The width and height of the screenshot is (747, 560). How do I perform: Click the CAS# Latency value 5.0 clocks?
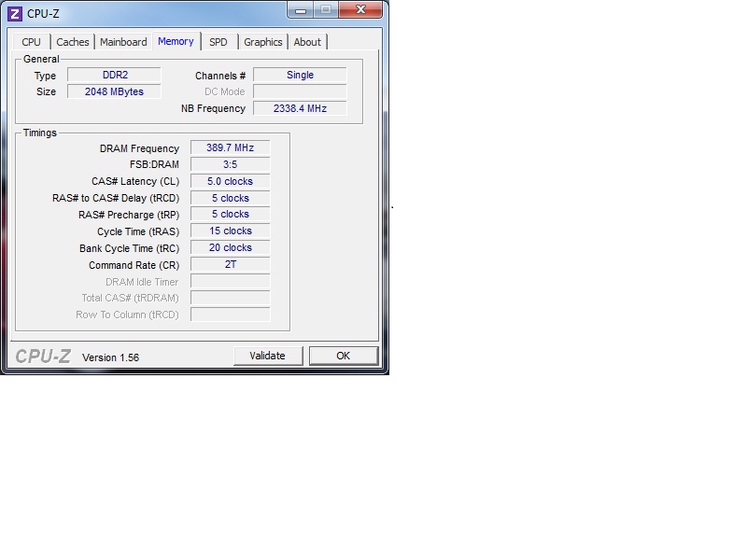coord(230,181)
